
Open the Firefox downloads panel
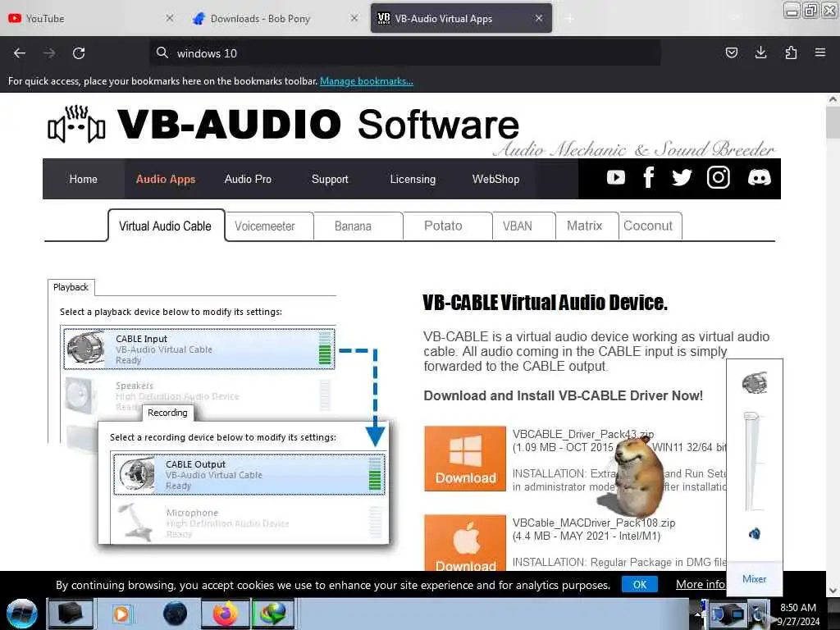pyautogui.click(x=760, y=52)
